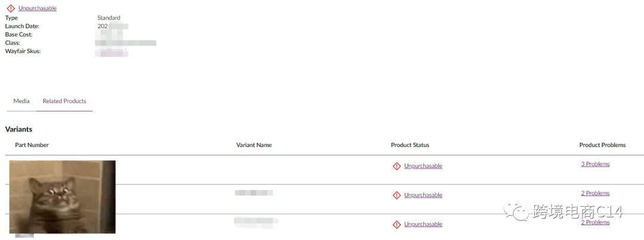644x240 pixels.
Task: View 2 Problems for the second variant
Action: tap(595, 194)
